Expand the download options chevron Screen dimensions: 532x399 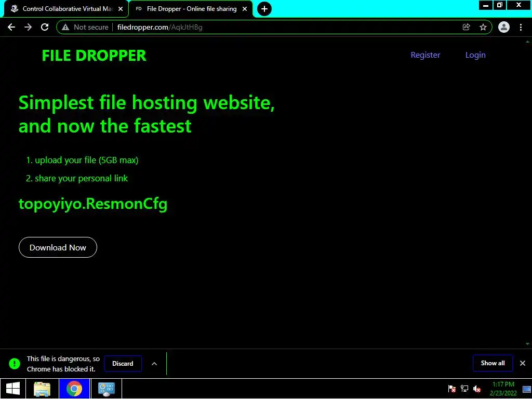(154, 364)
